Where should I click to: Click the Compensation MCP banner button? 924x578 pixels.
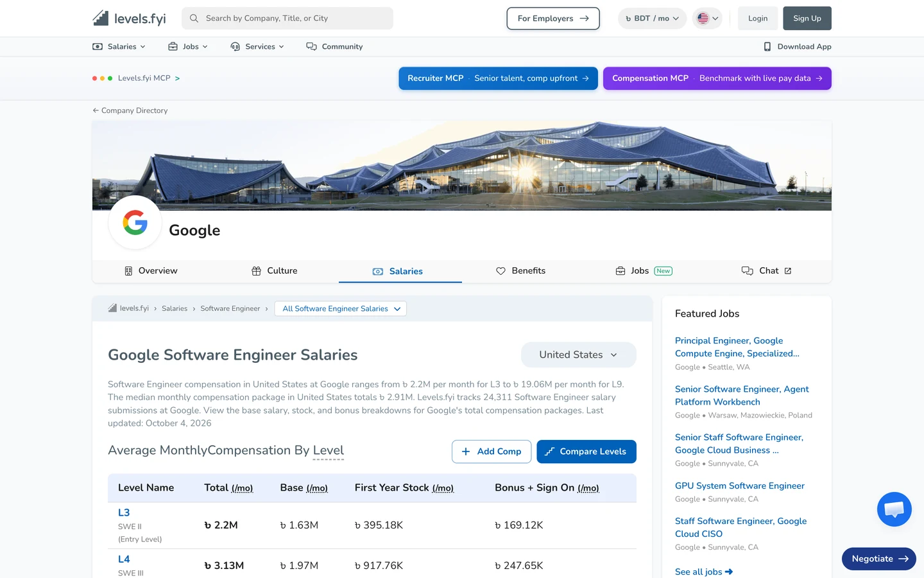click(x=717, y=78)
